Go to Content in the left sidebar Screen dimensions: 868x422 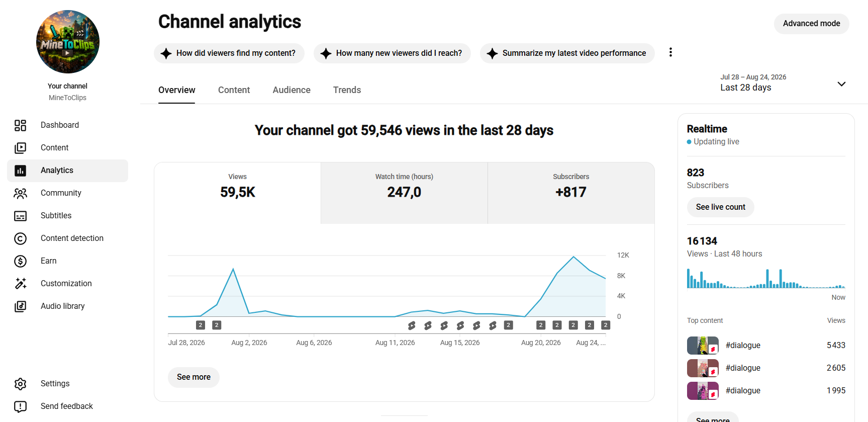pos(67,148)
